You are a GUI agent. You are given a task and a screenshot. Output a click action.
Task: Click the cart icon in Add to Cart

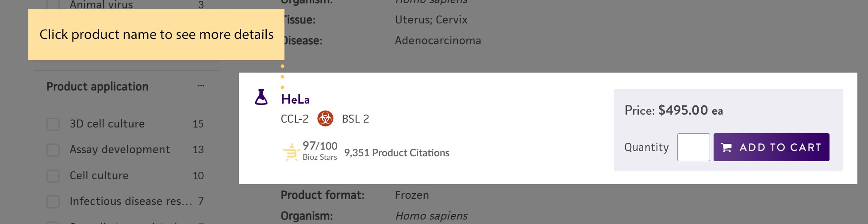point(726,147)
